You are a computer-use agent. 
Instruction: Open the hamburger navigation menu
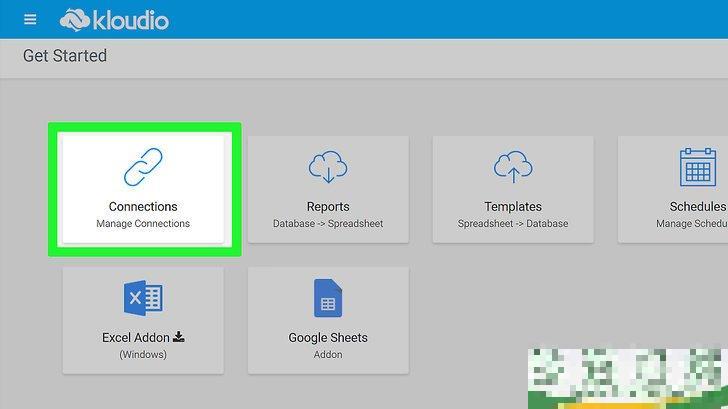[x=30, y=19]
